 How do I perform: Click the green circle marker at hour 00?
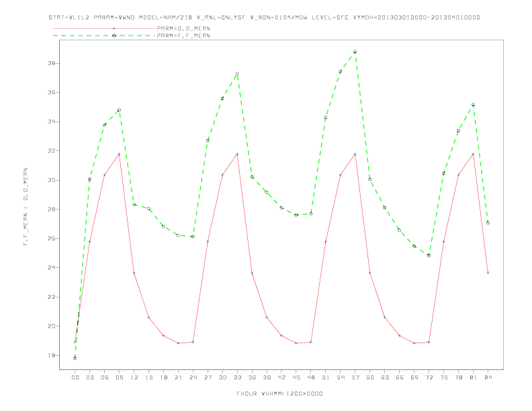pyautogui.click(x=75, y=358)
